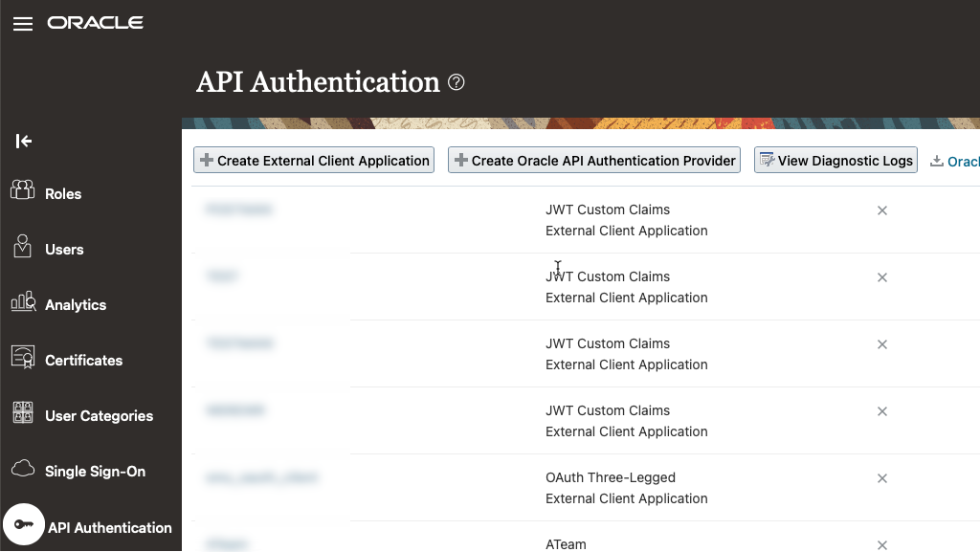
Task: Open Certificates via its sidebar icon
Action: [21, 360]
